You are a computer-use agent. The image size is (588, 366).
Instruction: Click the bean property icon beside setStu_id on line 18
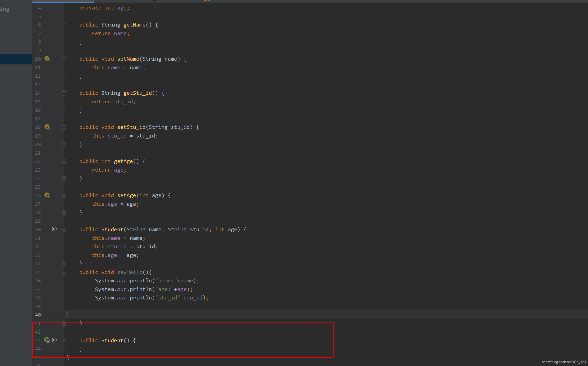coord(47,127)
